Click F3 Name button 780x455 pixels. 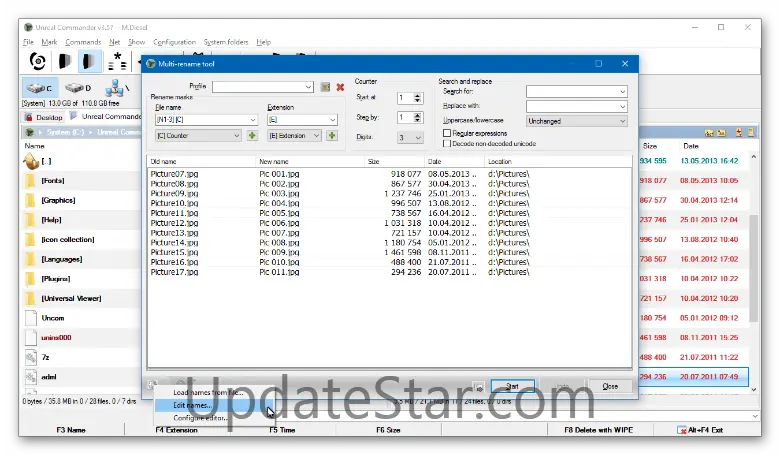[71, 430]
